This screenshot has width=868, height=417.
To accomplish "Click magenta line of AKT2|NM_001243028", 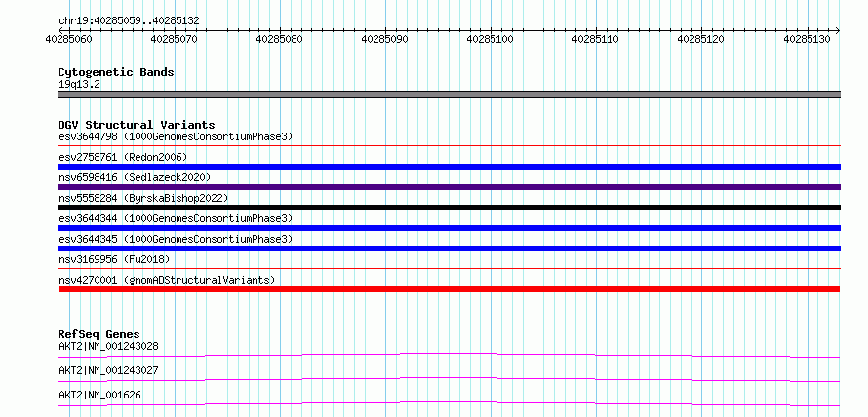I will (x=449, y=355).
